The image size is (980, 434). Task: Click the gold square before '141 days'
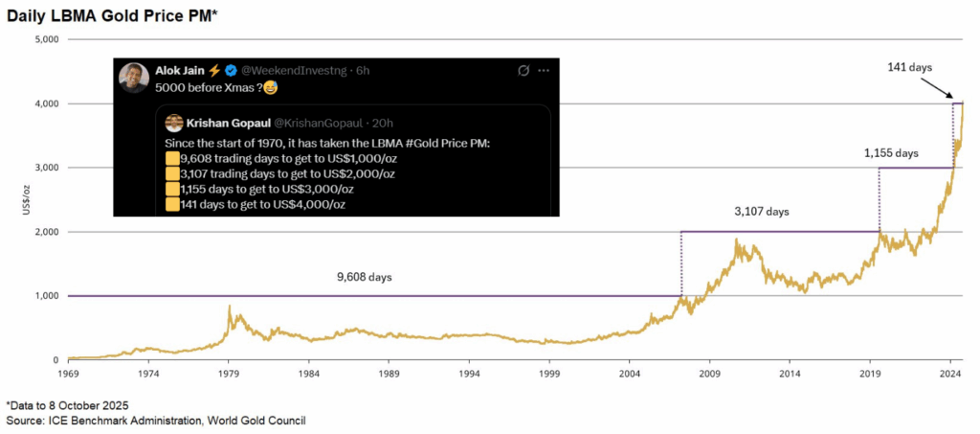[172, 204]
